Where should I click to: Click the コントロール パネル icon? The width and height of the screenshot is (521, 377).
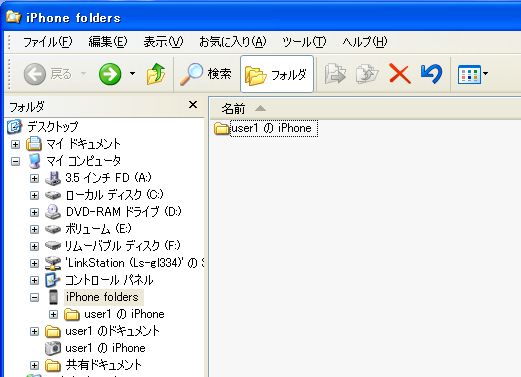click(53, 280)
